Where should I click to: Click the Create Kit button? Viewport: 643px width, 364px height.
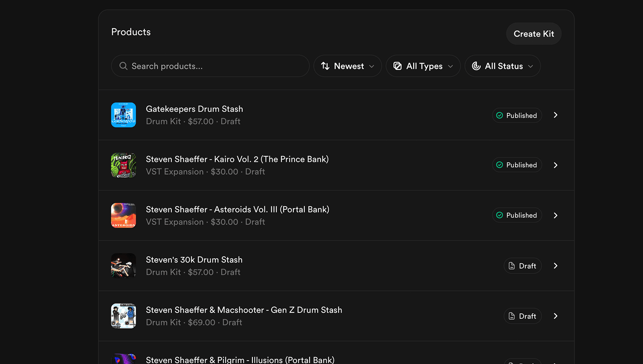pyautogui.click(x=533, y=34)
